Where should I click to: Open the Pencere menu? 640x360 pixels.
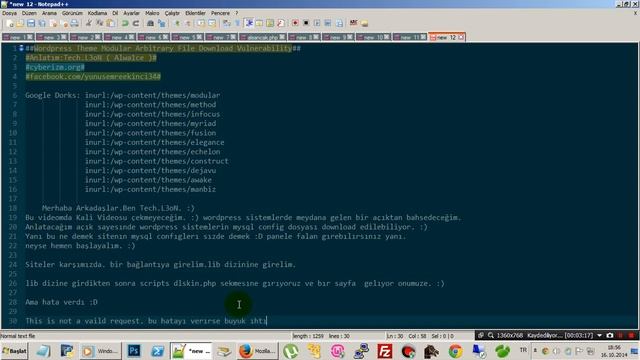pos(220,13)
